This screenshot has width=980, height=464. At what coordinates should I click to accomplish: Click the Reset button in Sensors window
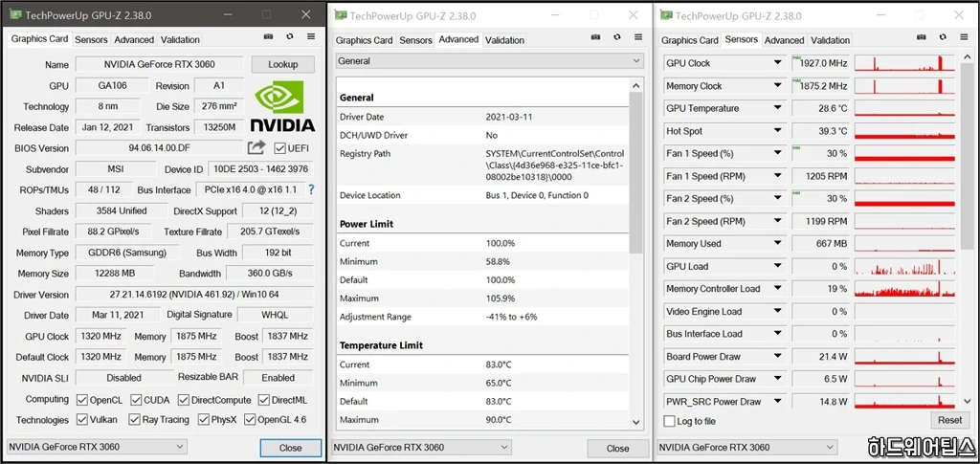coord(950,420)
